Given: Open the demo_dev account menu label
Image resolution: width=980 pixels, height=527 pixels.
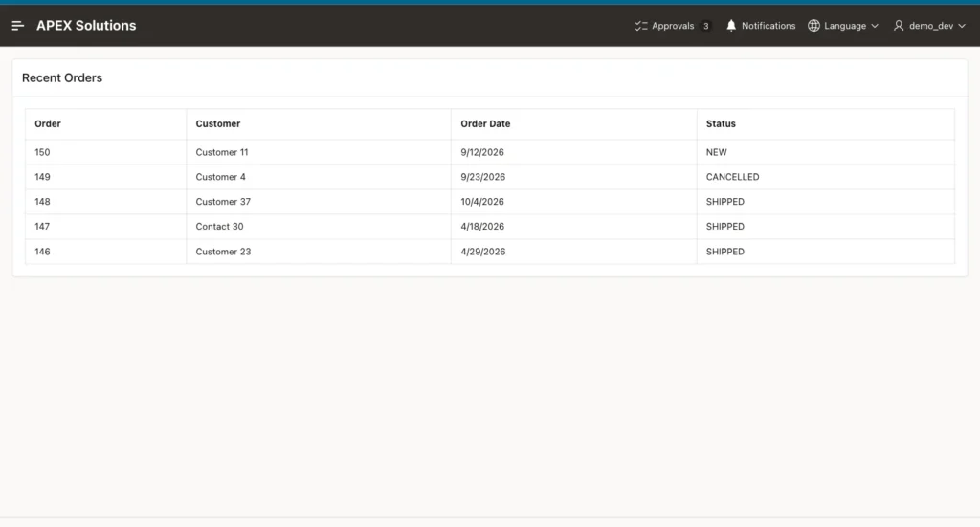Looking at the screenshot, I should coord(930,26).
